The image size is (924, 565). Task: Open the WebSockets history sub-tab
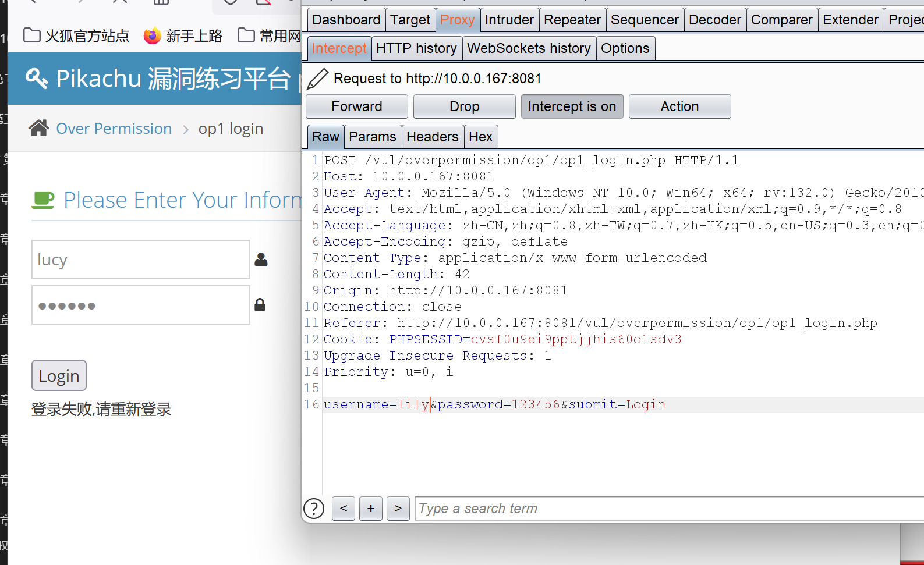click(x=529, y=48)
